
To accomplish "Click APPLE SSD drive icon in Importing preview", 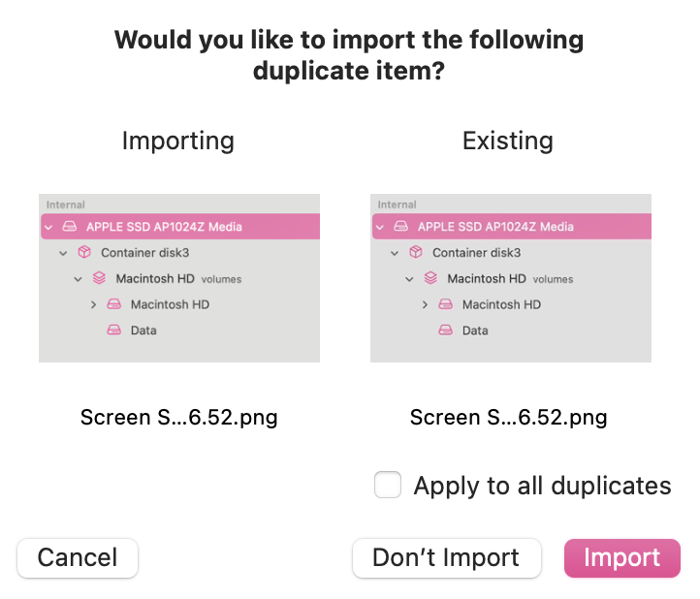I will [70, 227].
